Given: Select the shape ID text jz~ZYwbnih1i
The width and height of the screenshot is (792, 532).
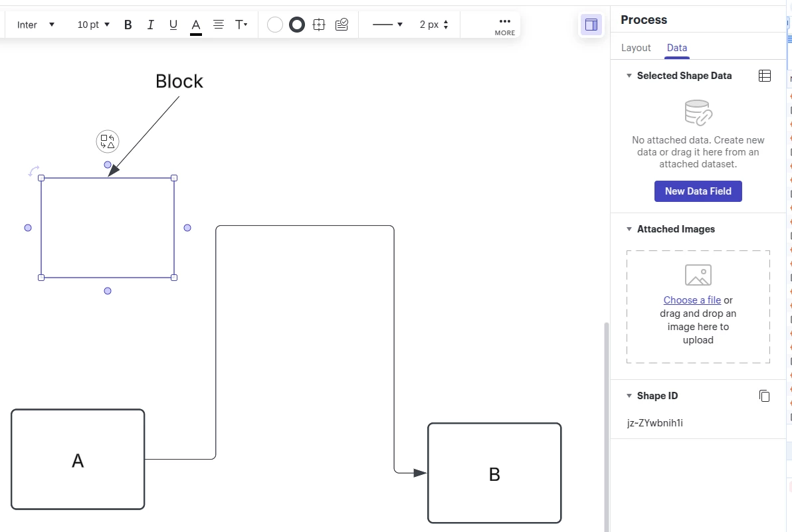Looking at the screenshot, I should pos(655,423).
